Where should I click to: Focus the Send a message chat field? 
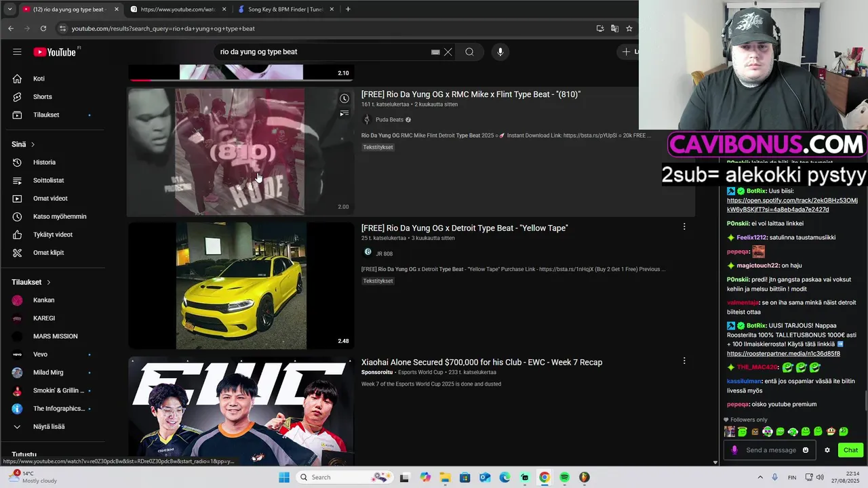771,450
